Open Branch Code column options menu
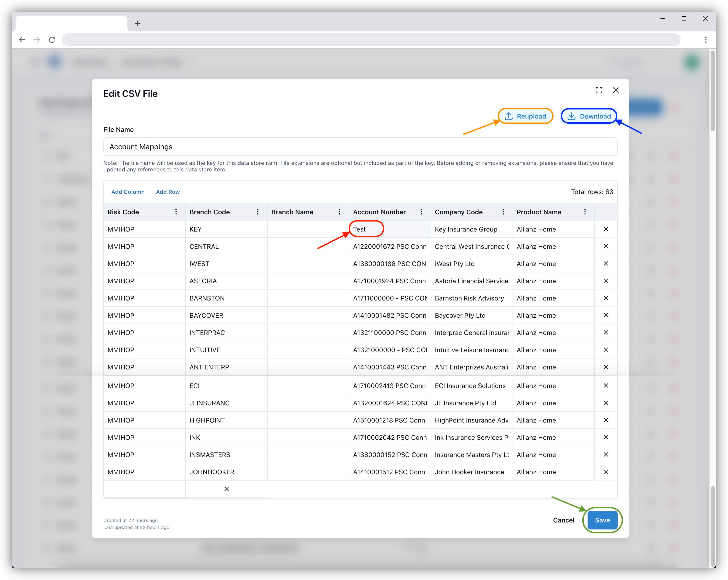 [x=258, y=212]
